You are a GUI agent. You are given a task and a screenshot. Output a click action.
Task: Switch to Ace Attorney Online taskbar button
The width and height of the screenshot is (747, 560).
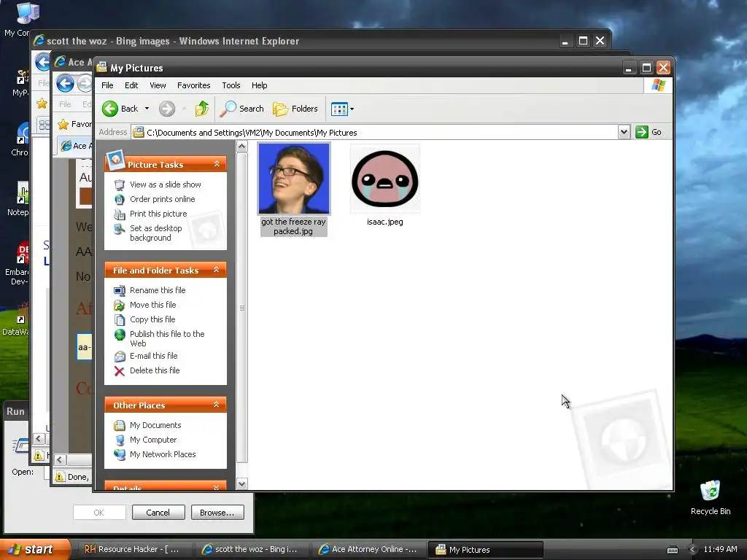[x=369, y=550]
